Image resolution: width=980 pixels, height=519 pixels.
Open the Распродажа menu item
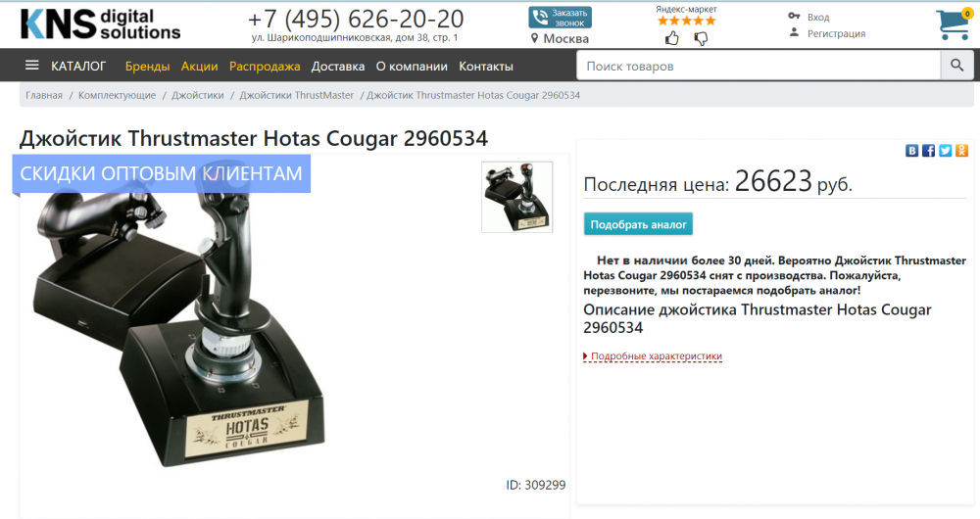tap(265, 67)
